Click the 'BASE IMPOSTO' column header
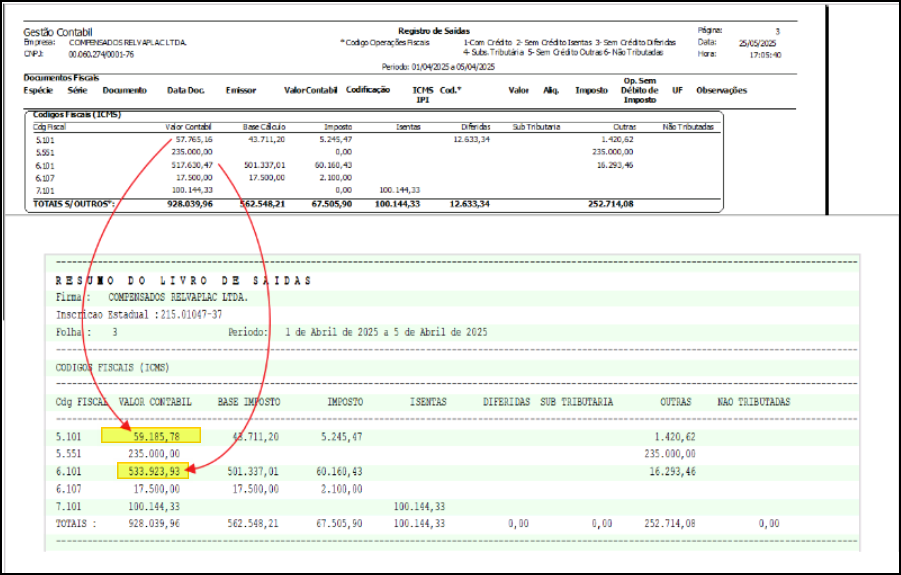Screen dimensions: 901x575 click(x=249, y=402)
